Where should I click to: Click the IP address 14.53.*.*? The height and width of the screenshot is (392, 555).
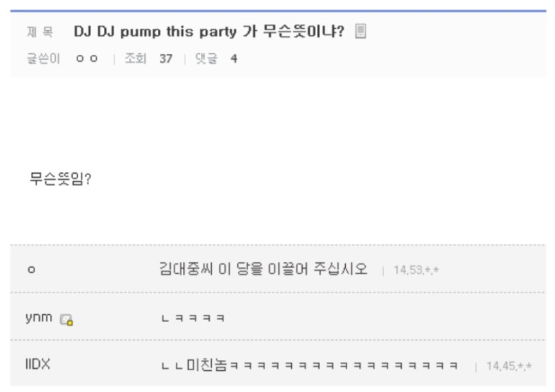(x=416, y=270)
